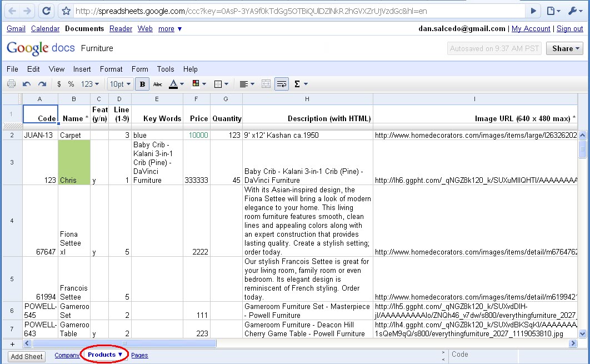Reload the page with the refresh icon
Image resolution: width=590 pixels, height=364 pixels.
(x=46, y=11)
